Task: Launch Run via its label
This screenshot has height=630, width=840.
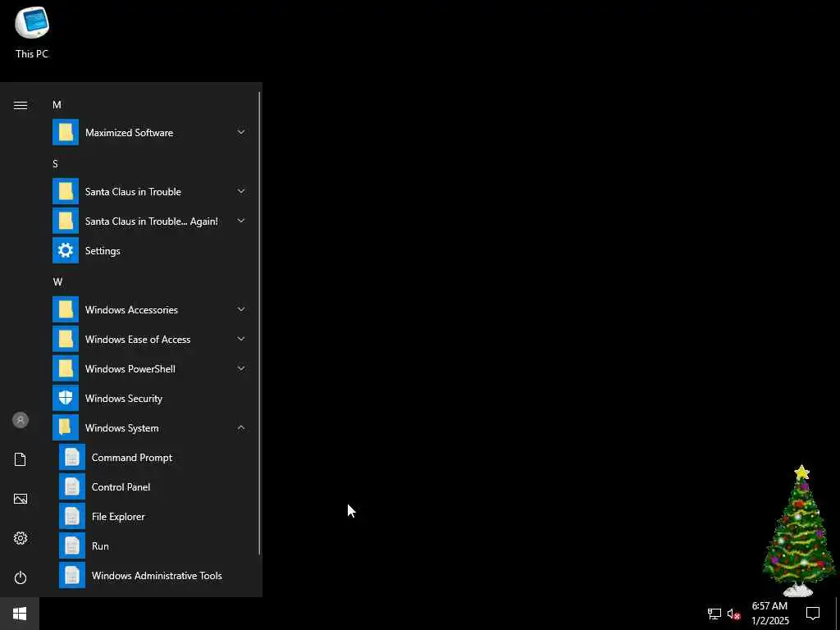Action: [100, 546]
